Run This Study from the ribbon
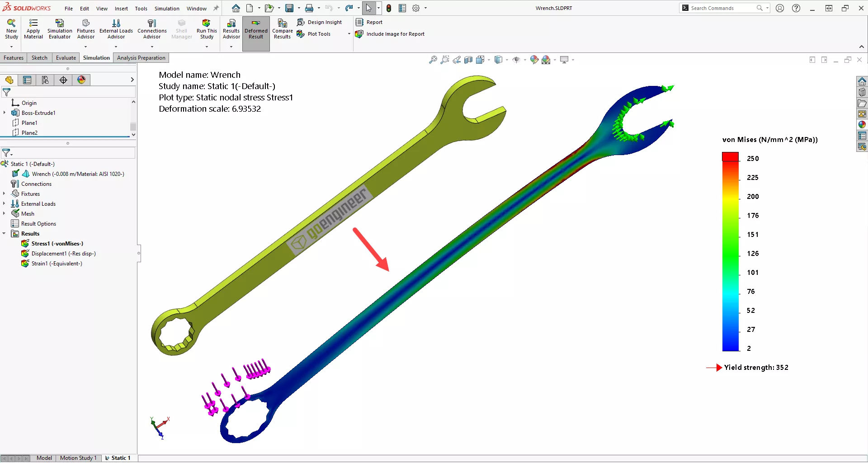 pos(207,28)
